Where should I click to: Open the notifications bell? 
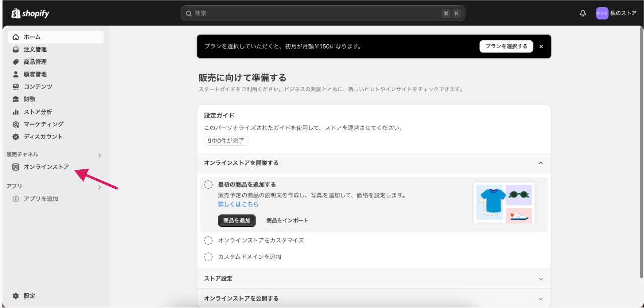pyautogui.click(x=583, y=14)
